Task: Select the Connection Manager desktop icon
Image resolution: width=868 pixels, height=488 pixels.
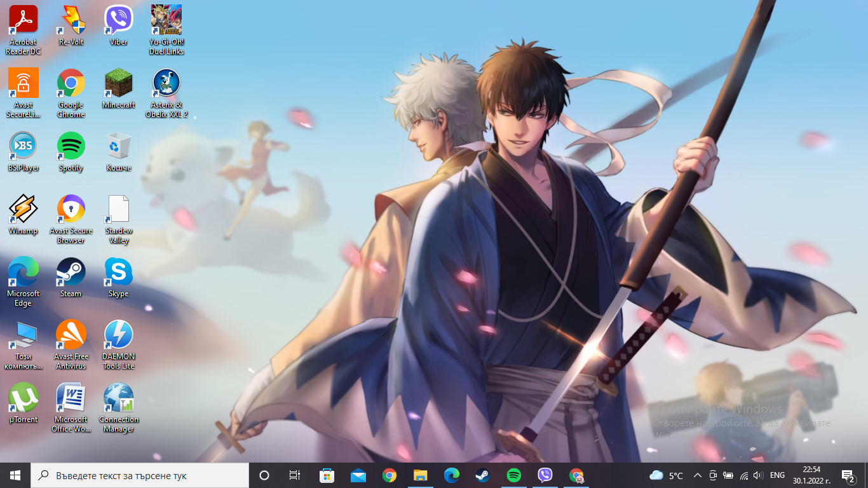Action: point(119,407)
